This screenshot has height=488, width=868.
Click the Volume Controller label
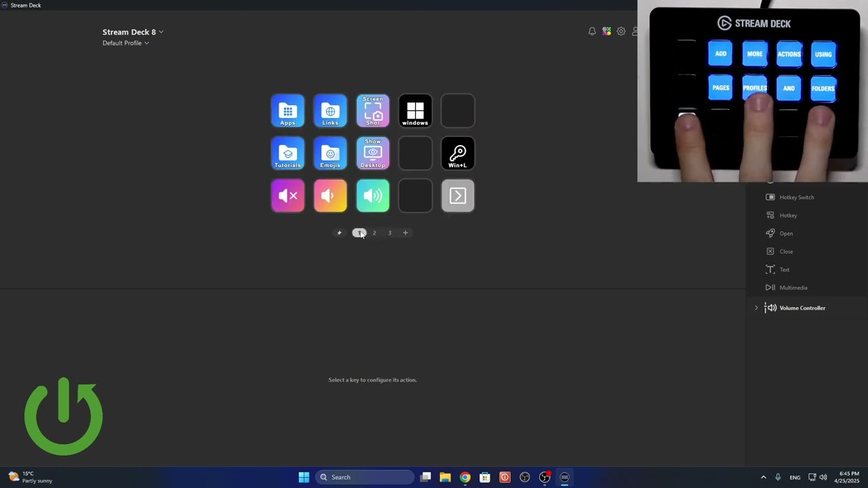(x=802, y=308)
